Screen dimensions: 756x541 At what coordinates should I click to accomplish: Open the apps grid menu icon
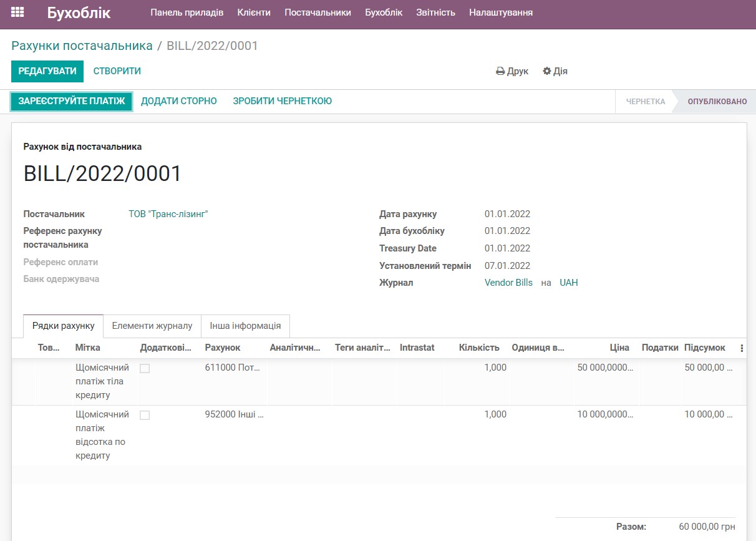click(17, 11)
